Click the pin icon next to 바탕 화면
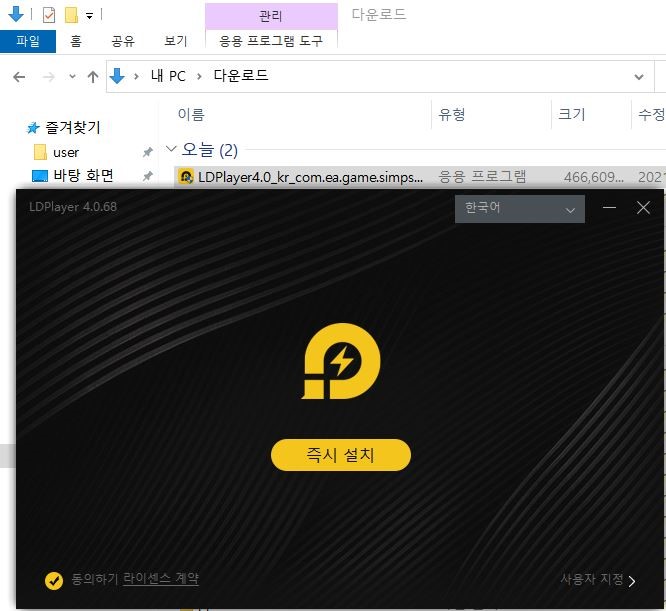The height and width of the screenshot is (611, 666). (x=147, y=175)
